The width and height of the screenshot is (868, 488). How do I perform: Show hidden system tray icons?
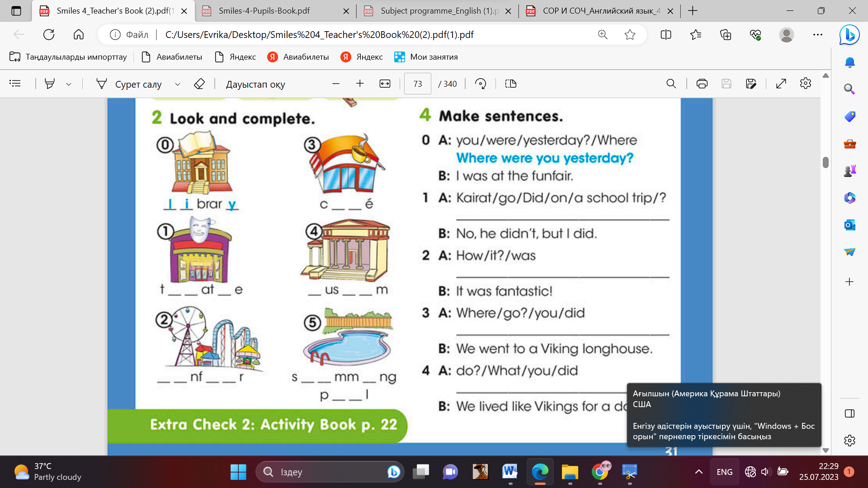pos(698,472)
